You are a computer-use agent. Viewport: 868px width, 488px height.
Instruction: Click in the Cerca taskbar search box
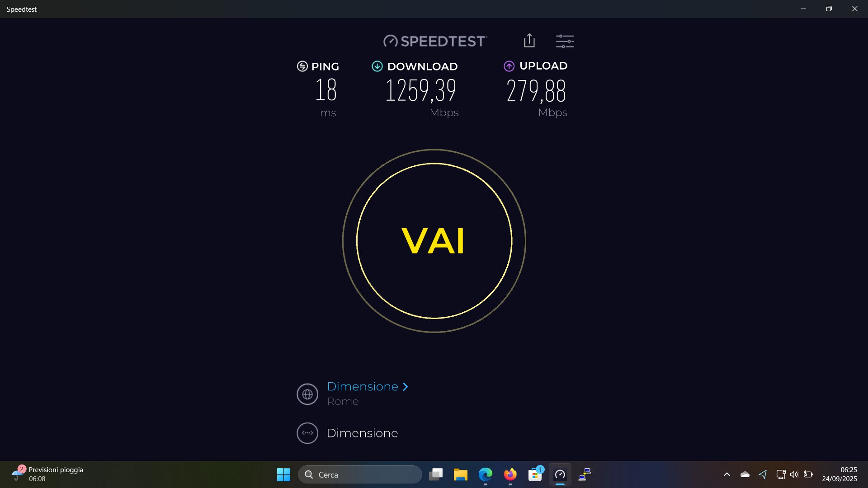pyautogui.click(x=360, y=474)
